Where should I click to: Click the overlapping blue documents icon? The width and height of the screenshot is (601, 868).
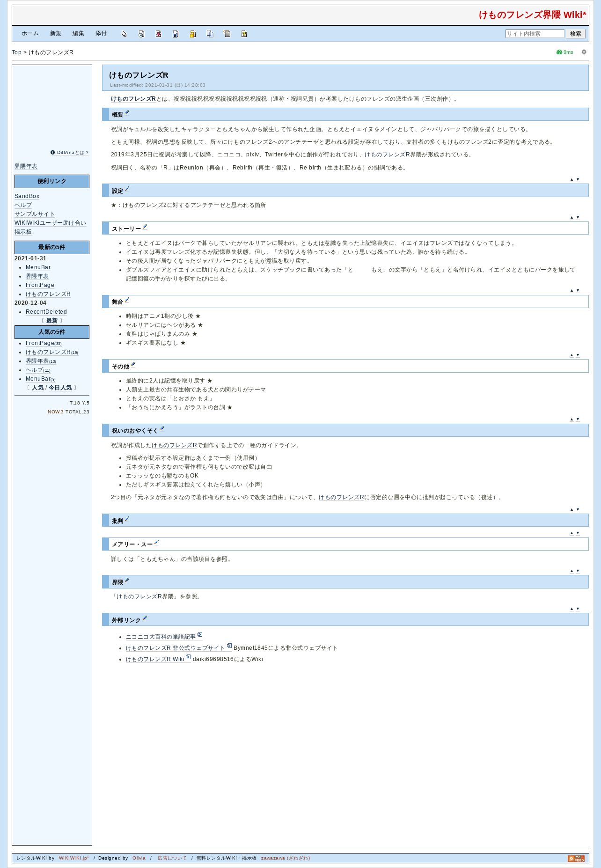[x=210, y=34]
